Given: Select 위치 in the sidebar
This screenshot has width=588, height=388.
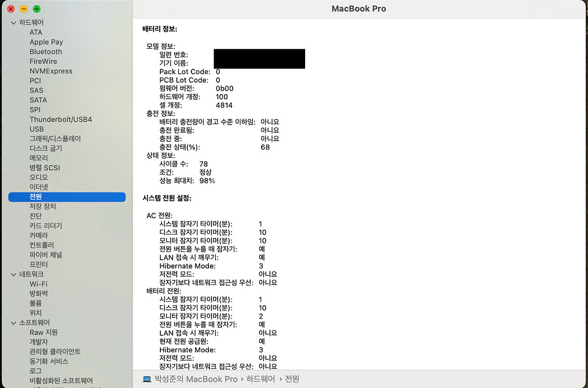Looking at the screenshot, I should [36, 313].
